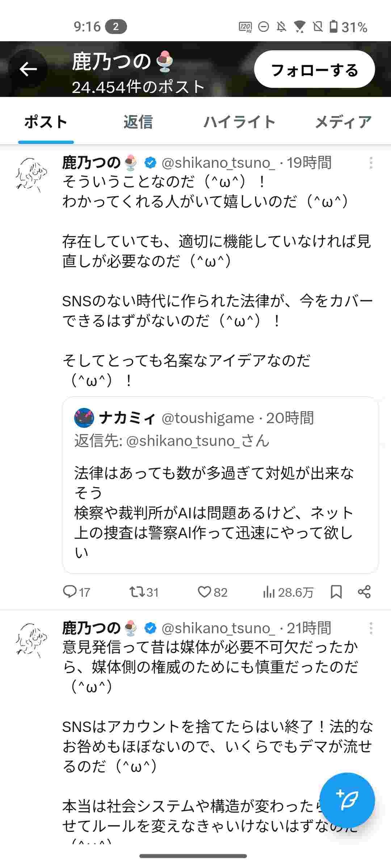This screenshot has width=391, height=868.
Task: Tap the share icon on first post
Action: (364, 592)
